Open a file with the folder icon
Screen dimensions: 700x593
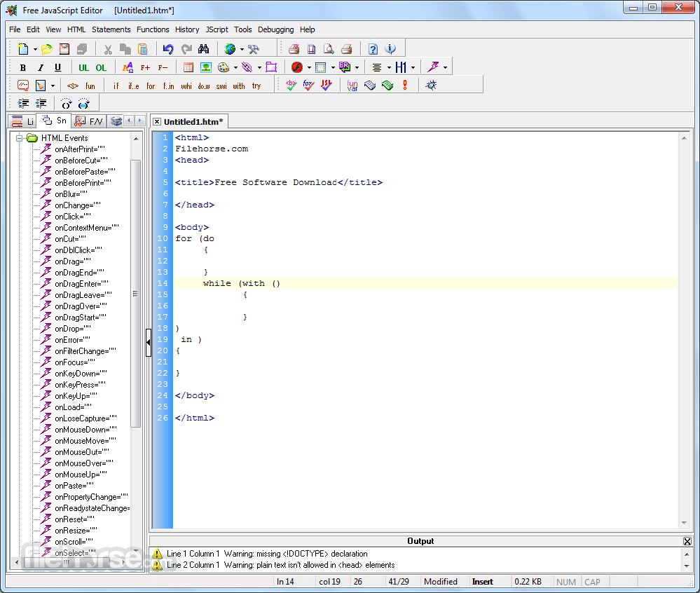[46, 48]
